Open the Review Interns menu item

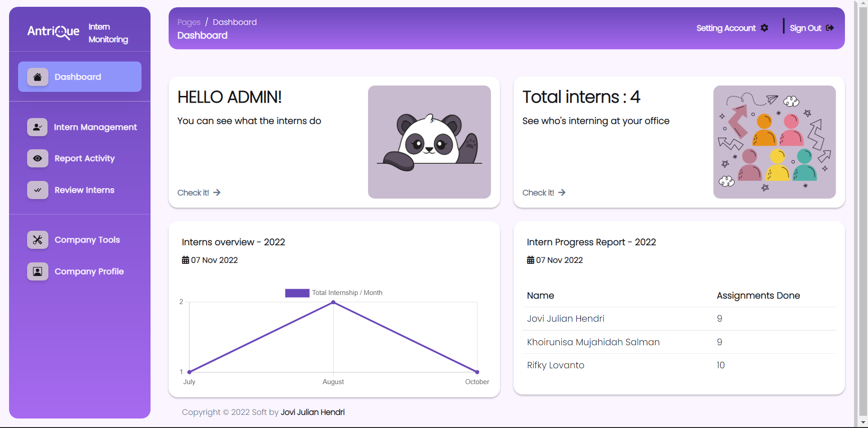85,190
